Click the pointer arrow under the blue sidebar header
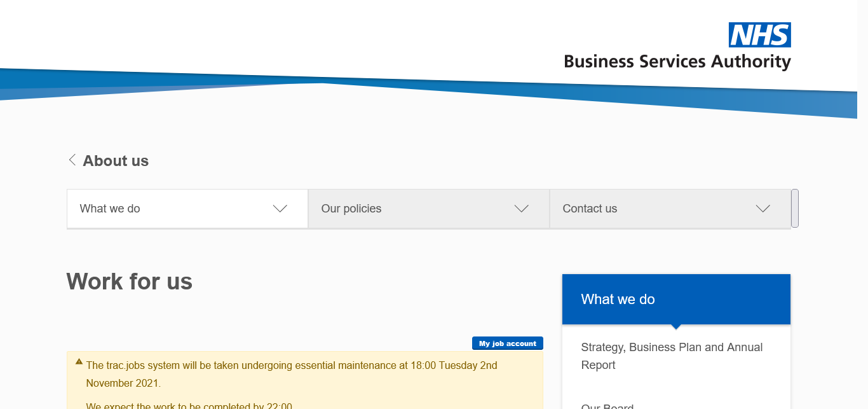The height and width of the screenshot is (409, 868). tap(676, 327)
